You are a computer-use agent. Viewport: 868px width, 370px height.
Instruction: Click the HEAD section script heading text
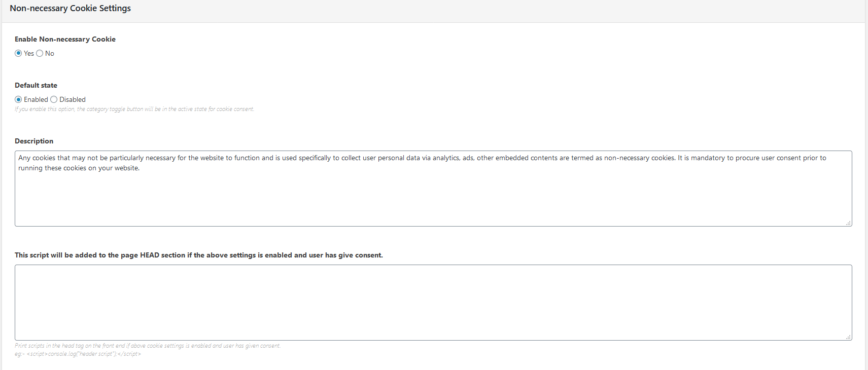(199, 255)
